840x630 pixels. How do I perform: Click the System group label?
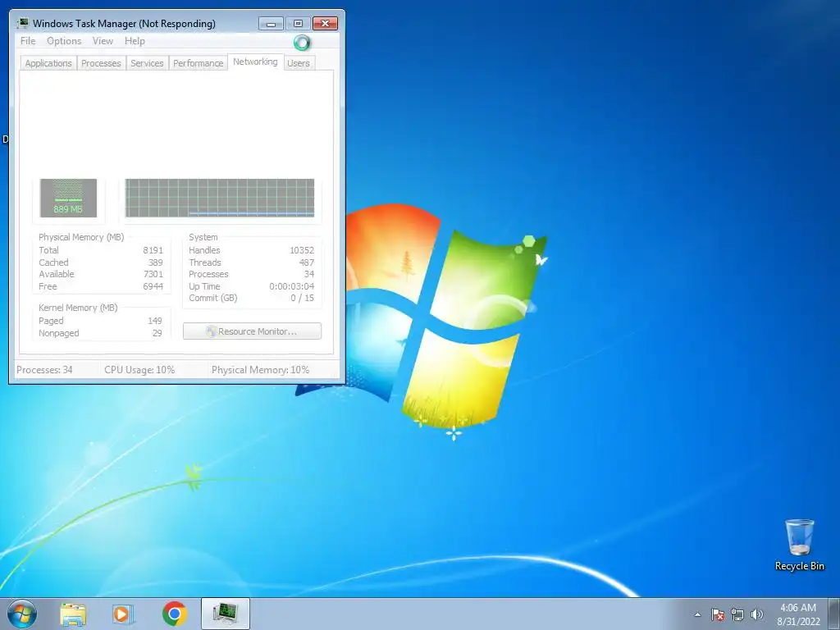click(203, 237)
